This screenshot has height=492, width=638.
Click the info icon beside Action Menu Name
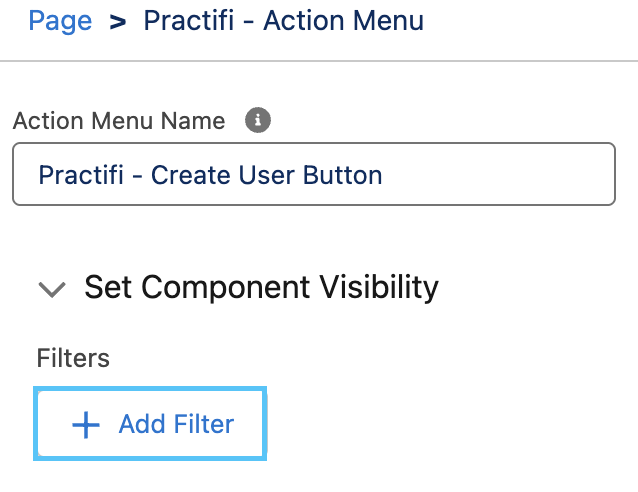(258, 121)
